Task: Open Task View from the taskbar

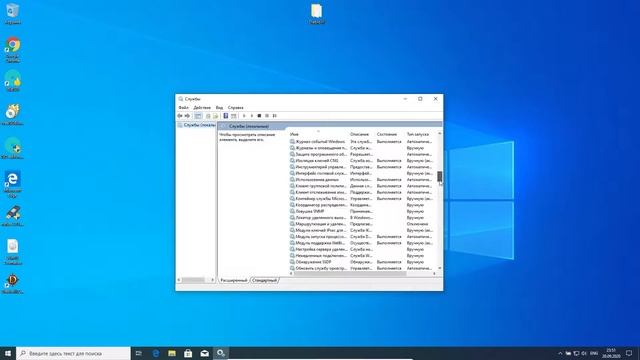Action: point(139,353)
